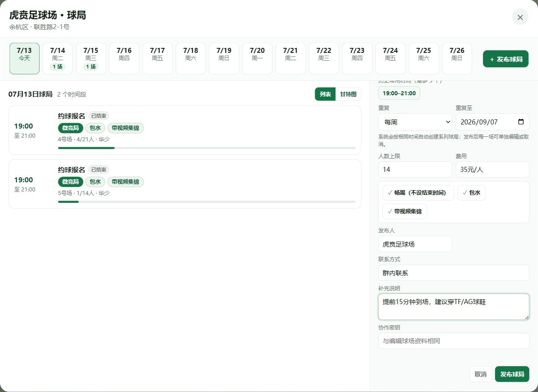Viewport: 538px width, 392px height.
Task: Open the 5号场 约球报名 card
Action: 185,184
